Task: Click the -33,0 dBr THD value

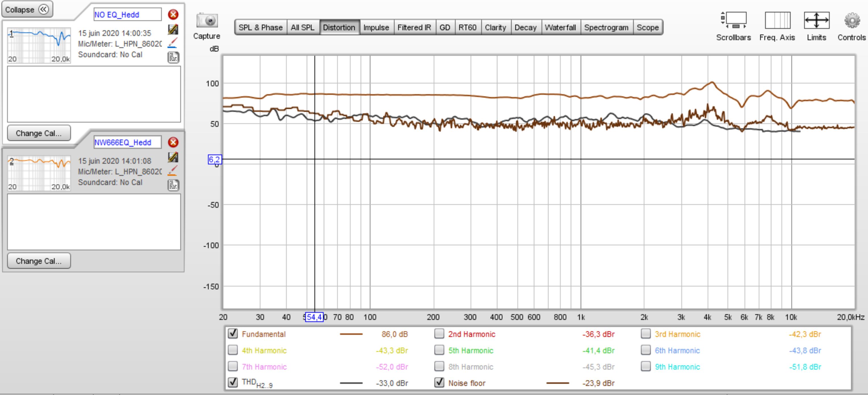Action: point(392,383)
